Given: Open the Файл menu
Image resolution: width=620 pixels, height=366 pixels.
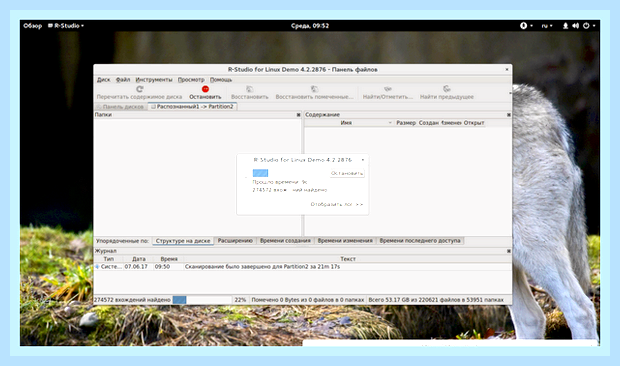Looking at the screenshot, I should tap(123, 79).
